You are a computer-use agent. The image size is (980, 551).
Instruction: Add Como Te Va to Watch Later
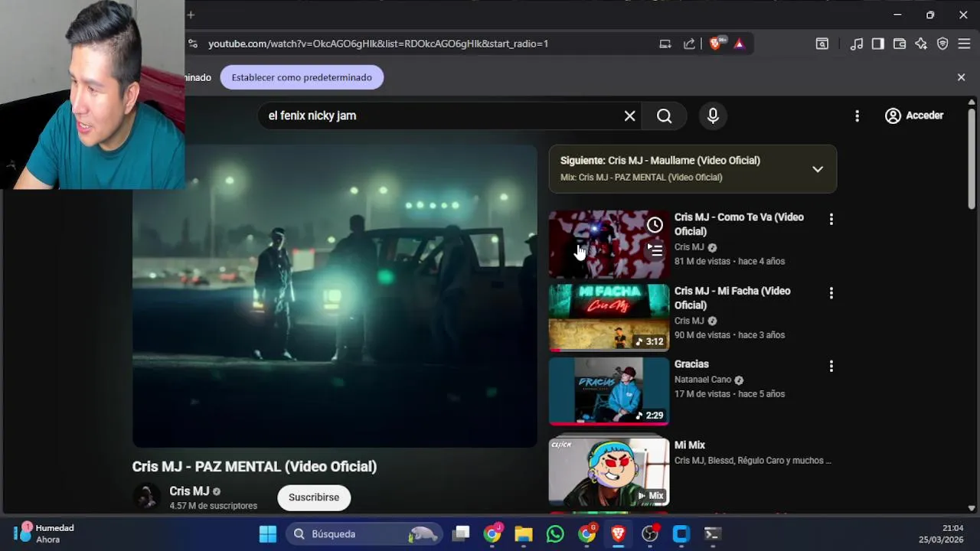655,225
